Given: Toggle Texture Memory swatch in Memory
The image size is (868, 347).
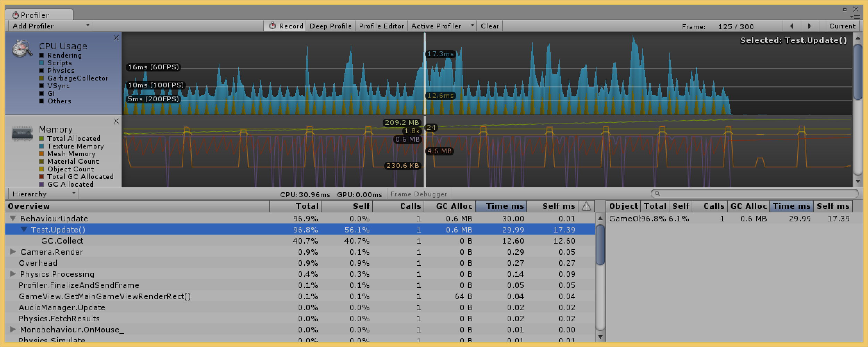Looking at the screenshot, I should [41, 146].
